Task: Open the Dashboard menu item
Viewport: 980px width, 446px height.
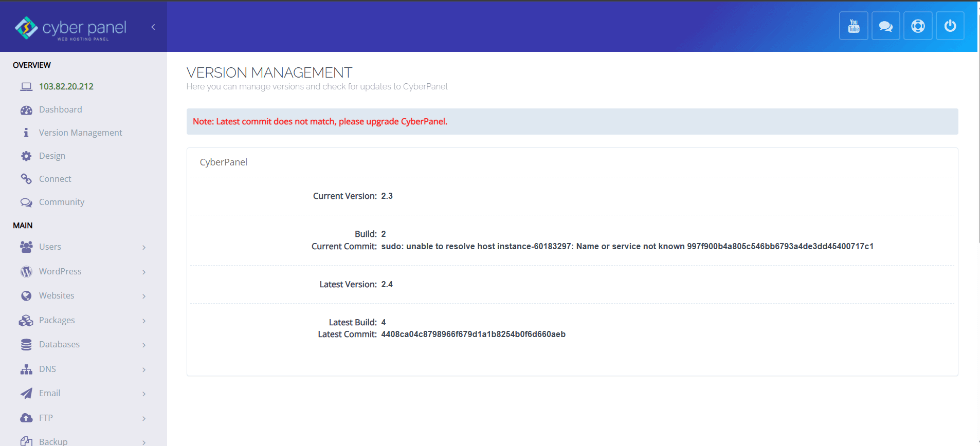Action: point(60,109)
